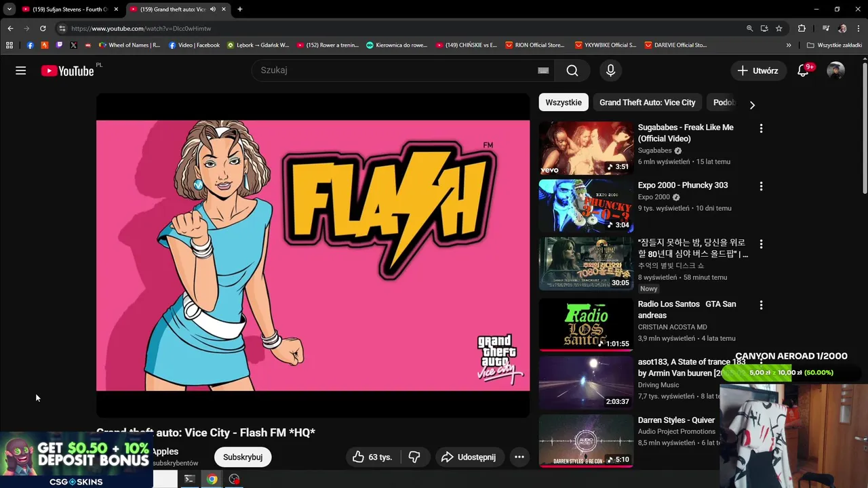Screen dimensions: 868x488
Task: Start voice search with microphone icon
Action: 610,70
